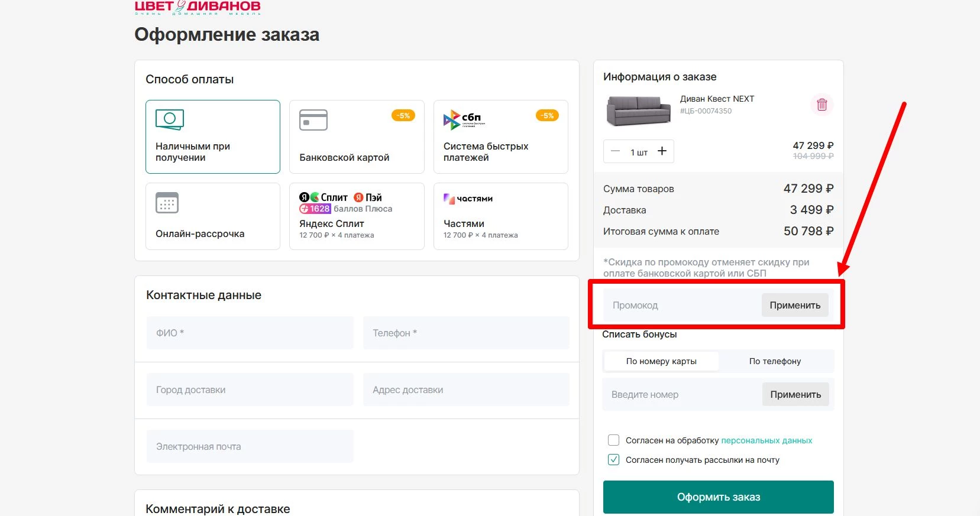This screenshot has height=516, width=980.
Task: Click the -5% badge on Банковской картой
Action: [403, 116]
